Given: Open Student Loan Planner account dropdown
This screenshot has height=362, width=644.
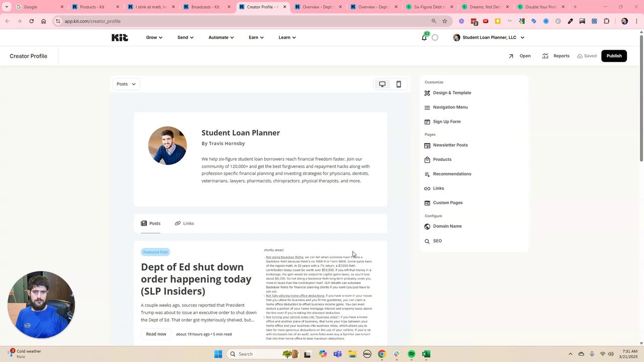Looking at the screenshot, I should [489, 37].
